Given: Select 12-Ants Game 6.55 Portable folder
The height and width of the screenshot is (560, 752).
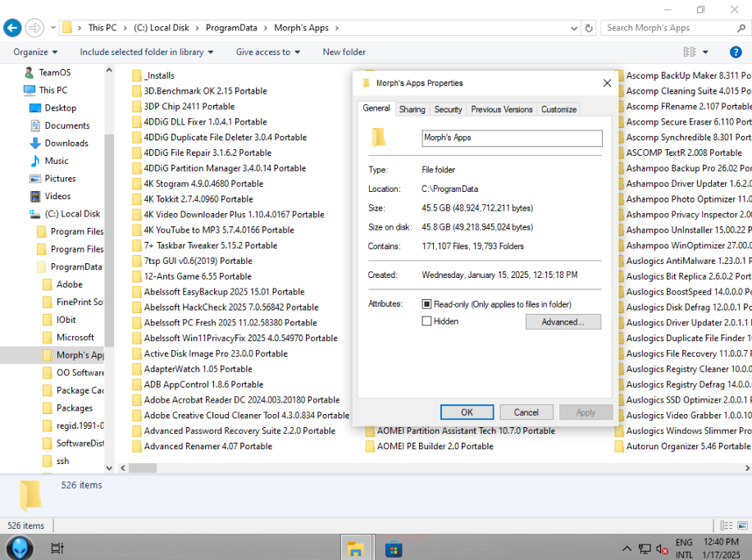Looking at the screenshot, I should pos(192,276).
